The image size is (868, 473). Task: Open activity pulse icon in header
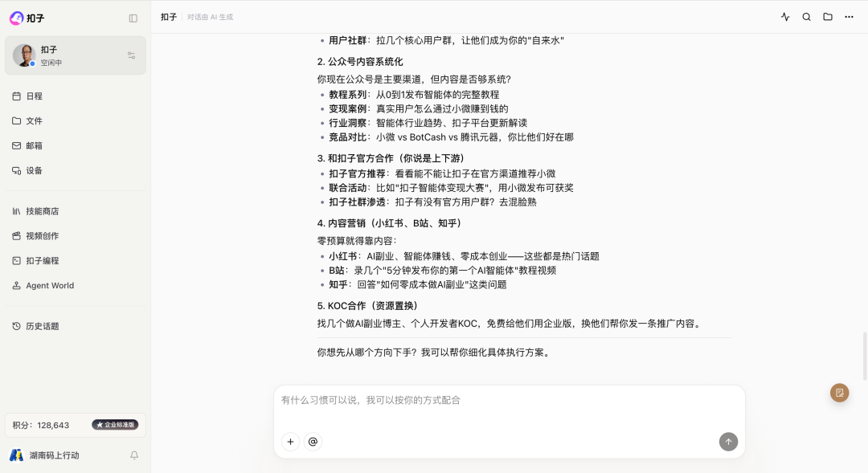coord(785,17)
